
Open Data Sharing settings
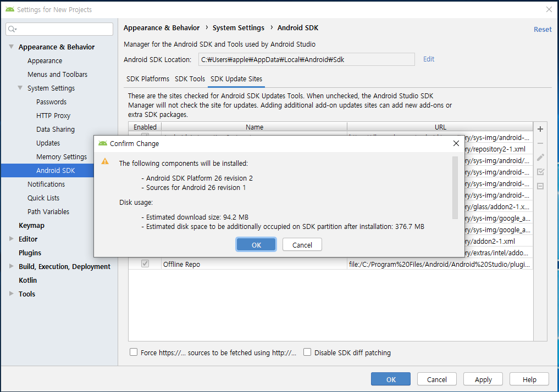tap(56, 129)
